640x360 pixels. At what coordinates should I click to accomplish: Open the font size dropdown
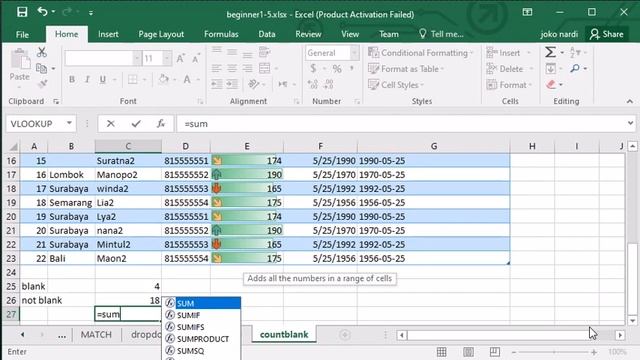(167, 58)
